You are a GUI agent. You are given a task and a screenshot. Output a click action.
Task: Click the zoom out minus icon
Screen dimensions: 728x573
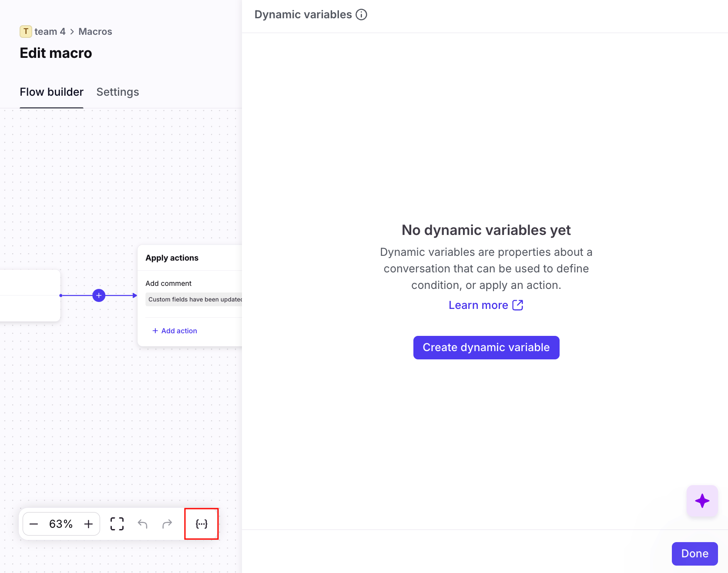pos(34,524)
